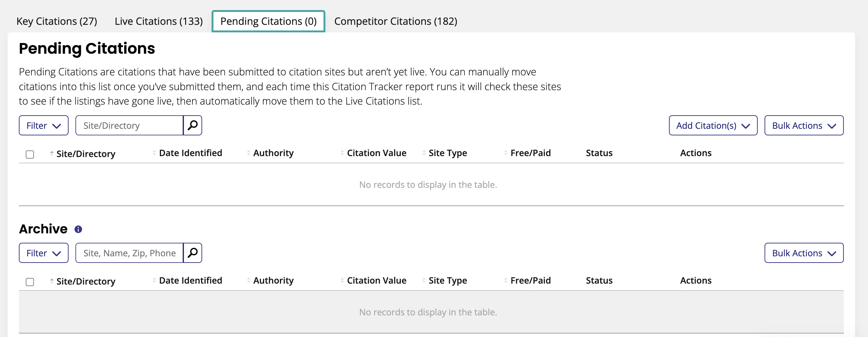Click the magnifier icon beside Site/Directory search
Viewport: 868px width, 337px height.
coord(192,126)
